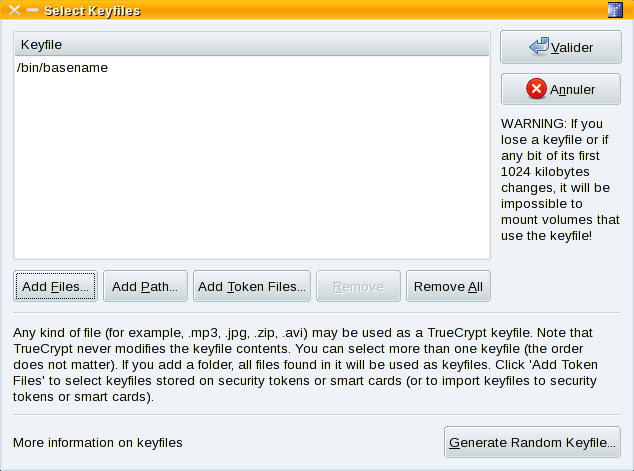Click the greyed-out Remove button

tap(358, 286)
